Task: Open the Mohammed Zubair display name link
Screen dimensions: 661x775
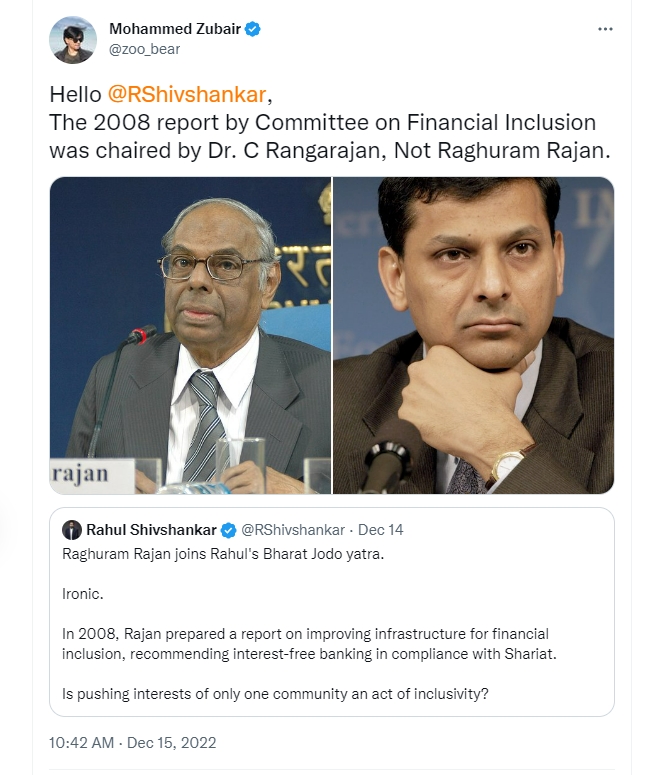Action: click(x=176, y=29)
